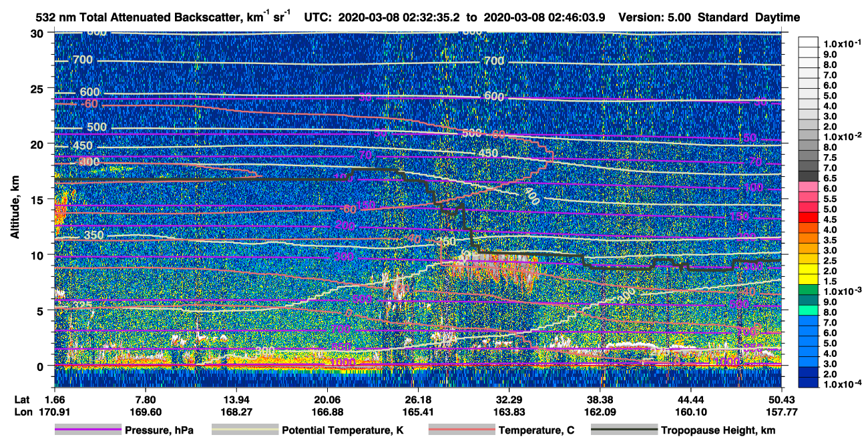
Task: Click the 'Potential Temperature, K' legend label
Action: tap(343, 430)
